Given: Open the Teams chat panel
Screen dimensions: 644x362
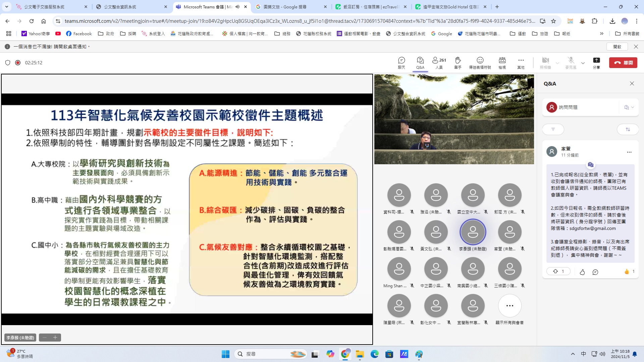Looking at the screenshot, I should click(x=401, y=62).
